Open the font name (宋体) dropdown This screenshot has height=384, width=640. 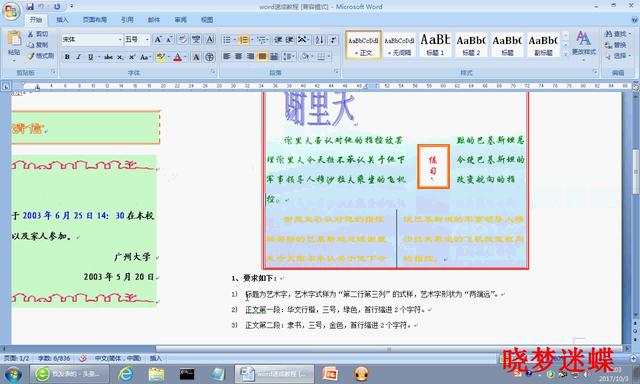pos(120,40)
